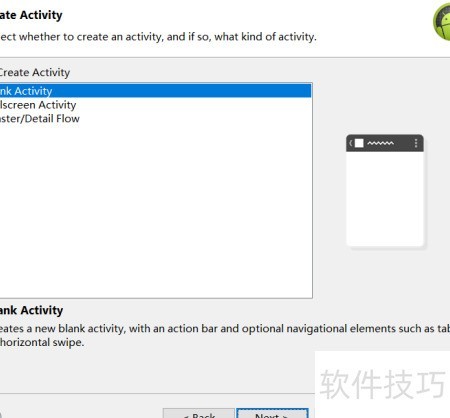
Task: Click the 软件技巧 watermark text
Action: coord(382,384)
